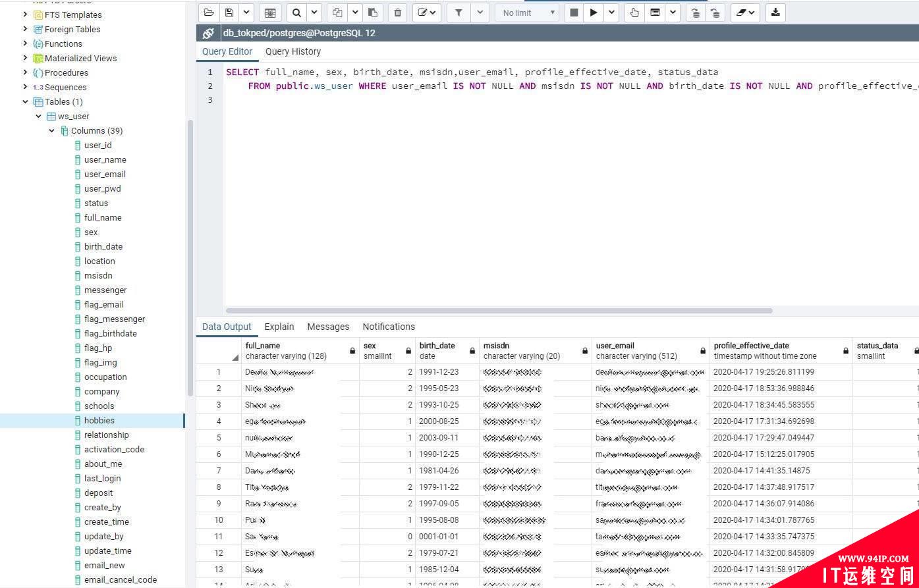The height and width of the screenshot is (588, 919).
Task: Open the Explain results tab
Action: coord(279,327)
